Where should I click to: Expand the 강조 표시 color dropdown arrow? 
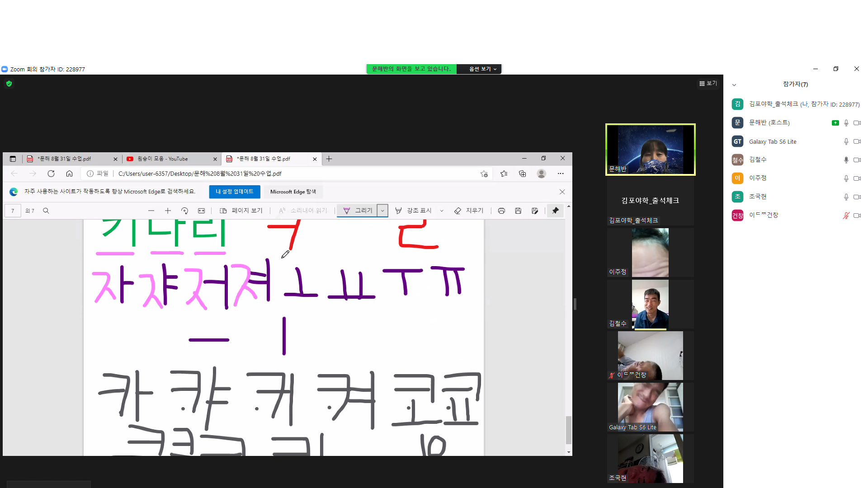[x=442, y=211]
